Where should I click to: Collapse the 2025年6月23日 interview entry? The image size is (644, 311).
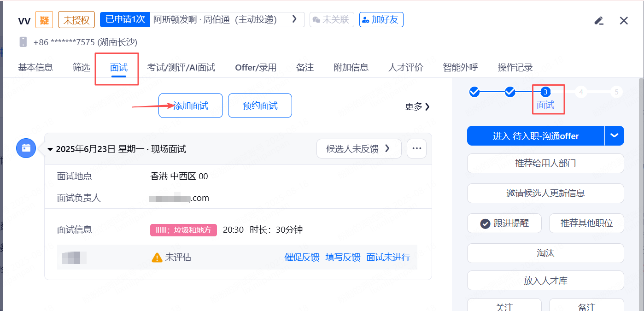coord(50,149)
